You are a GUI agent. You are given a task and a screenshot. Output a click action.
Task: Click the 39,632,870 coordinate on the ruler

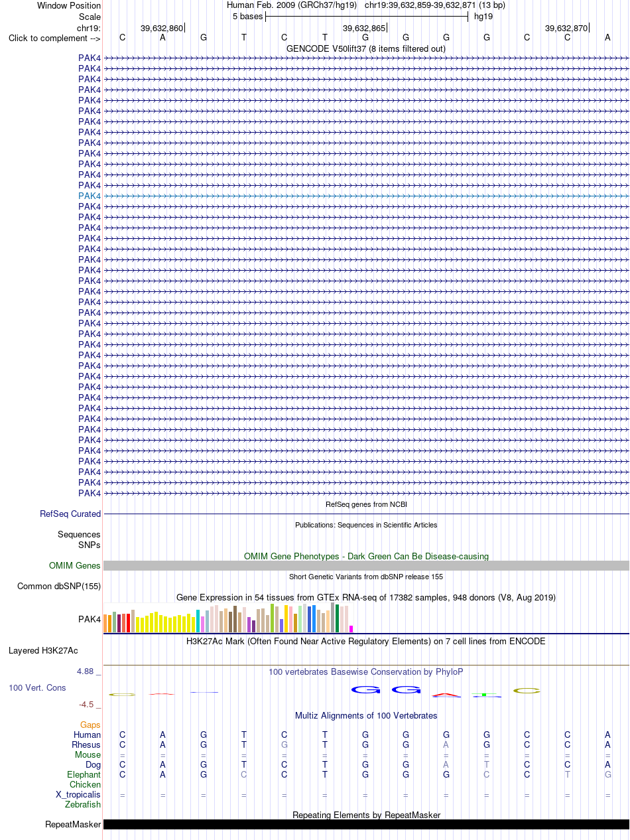(566, 28)
